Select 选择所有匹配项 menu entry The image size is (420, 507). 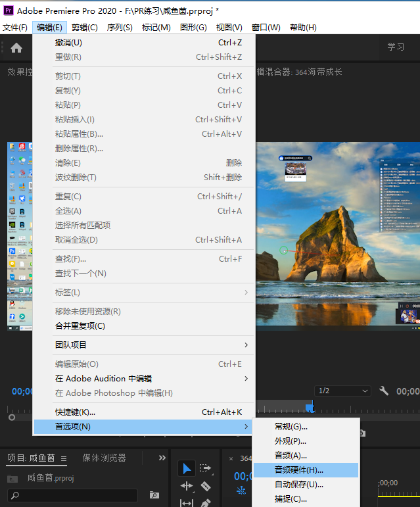click(143, 225)
